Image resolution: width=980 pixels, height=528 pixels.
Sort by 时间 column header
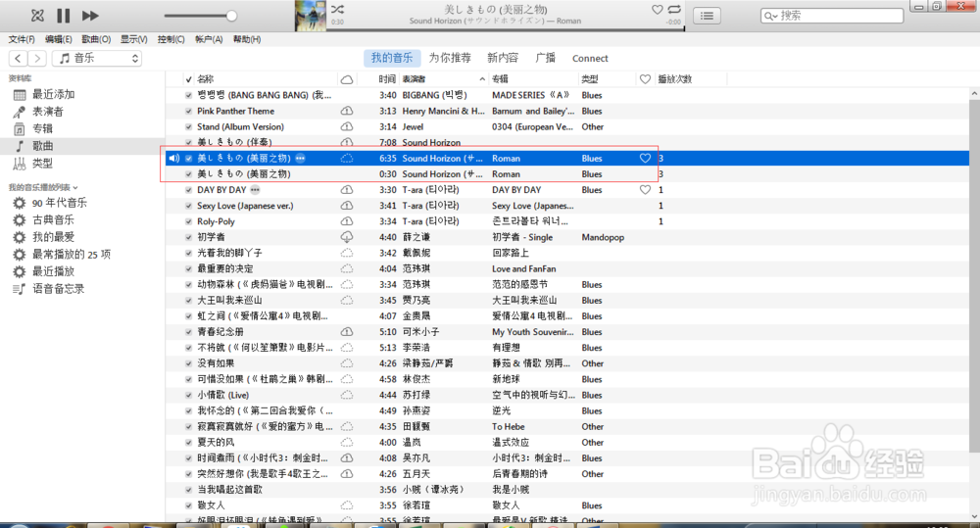click(x=387, y=79)
